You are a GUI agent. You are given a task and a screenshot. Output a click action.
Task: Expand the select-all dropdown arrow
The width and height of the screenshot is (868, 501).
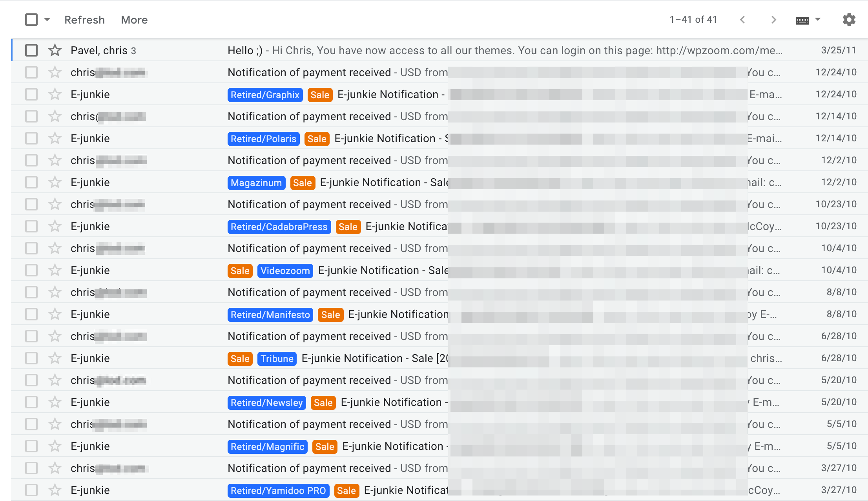pos(46,20)
